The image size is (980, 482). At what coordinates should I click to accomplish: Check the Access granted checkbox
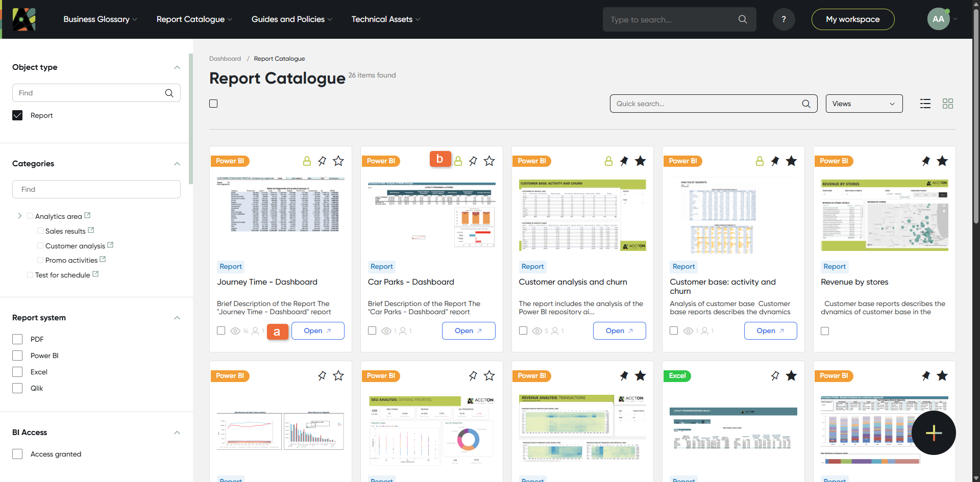[x=17, y=454]
